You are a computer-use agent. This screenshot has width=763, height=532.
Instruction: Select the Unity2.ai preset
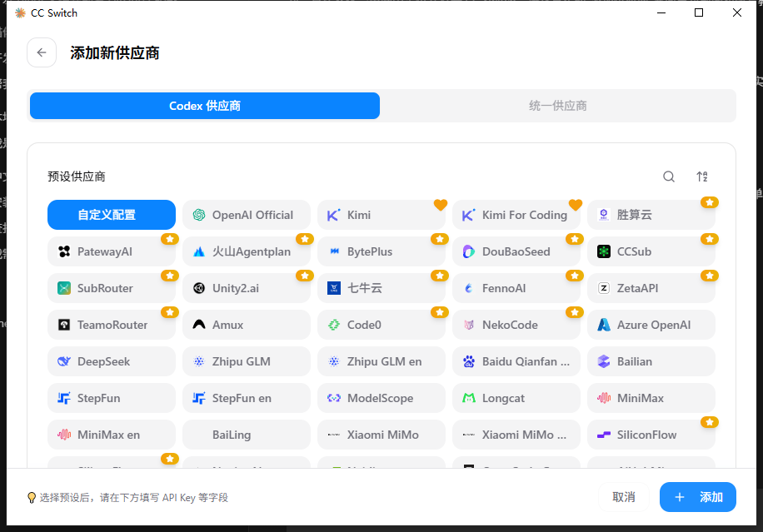pos(247,288)
